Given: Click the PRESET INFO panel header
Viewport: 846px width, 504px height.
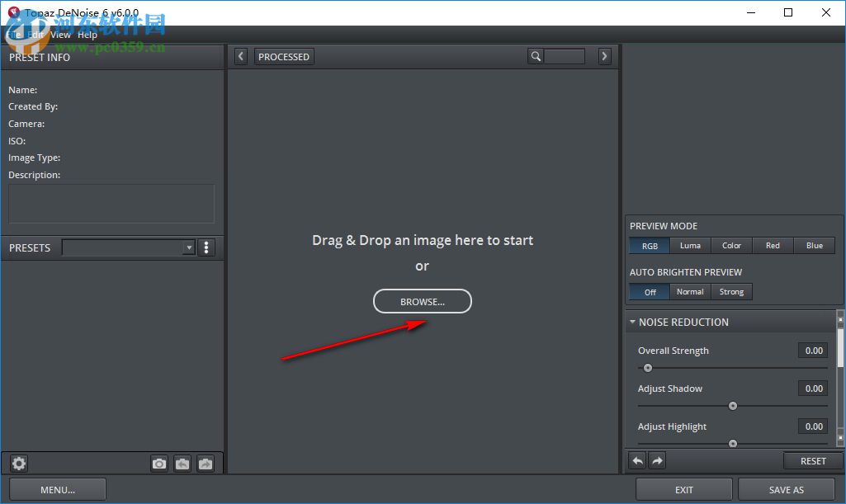Looking at the screenshot, I should (x=112, y=57).
